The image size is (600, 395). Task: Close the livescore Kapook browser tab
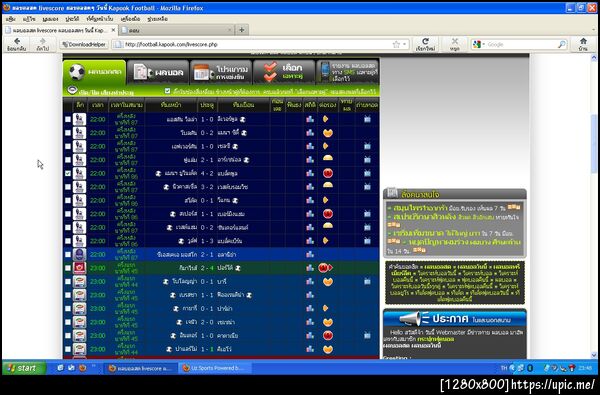pos(113,30)
